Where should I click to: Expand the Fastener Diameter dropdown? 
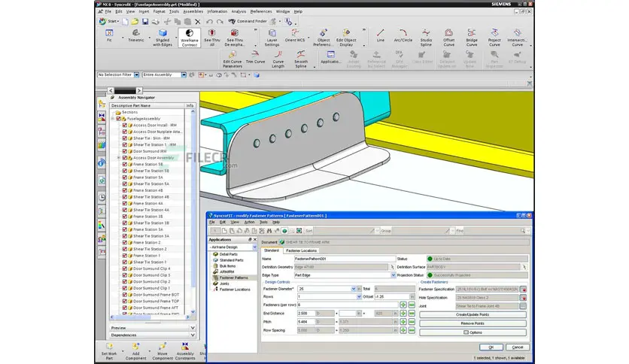coord(354,288)
